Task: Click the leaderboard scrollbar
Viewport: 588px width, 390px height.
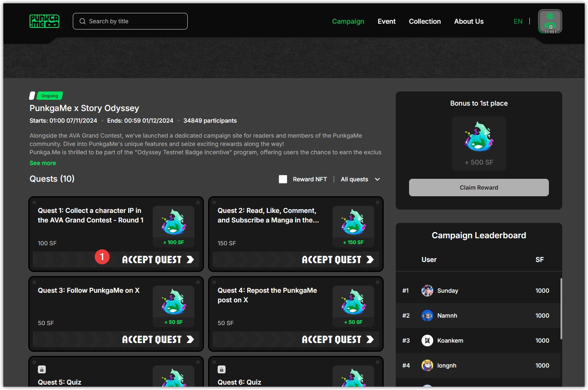Action: click(561, 309)
